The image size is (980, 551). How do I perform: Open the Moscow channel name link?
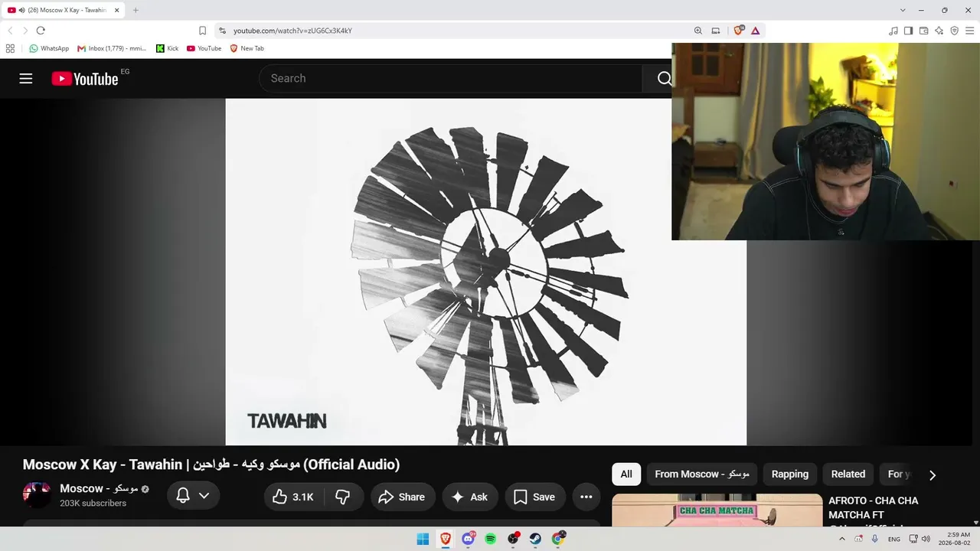tap(99, 488)
